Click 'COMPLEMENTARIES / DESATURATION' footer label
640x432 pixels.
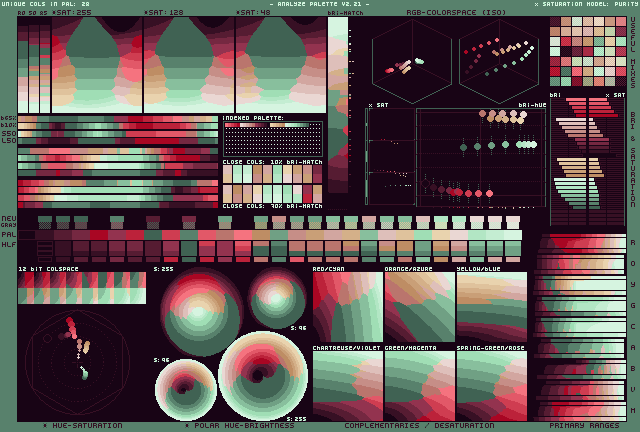[x=419, y=425]
